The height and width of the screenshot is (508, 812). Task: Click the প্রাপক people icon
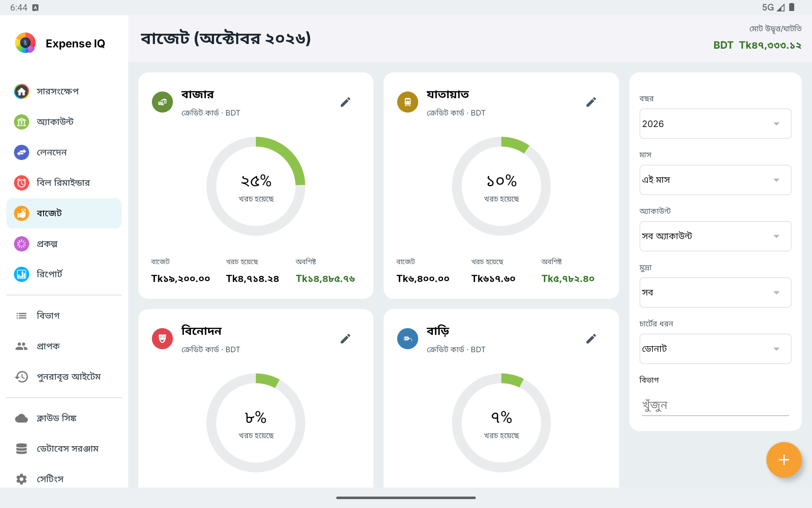pos(22,346)
